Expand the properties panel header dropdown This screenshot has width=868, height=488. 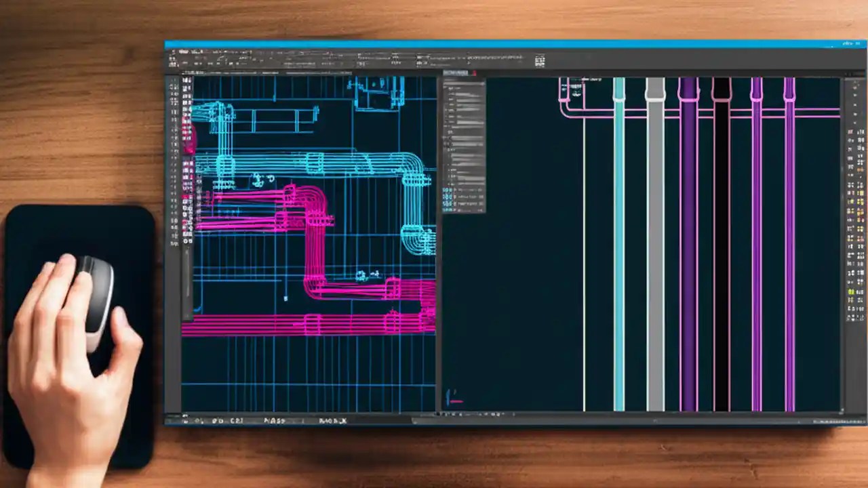pos(465,85)
